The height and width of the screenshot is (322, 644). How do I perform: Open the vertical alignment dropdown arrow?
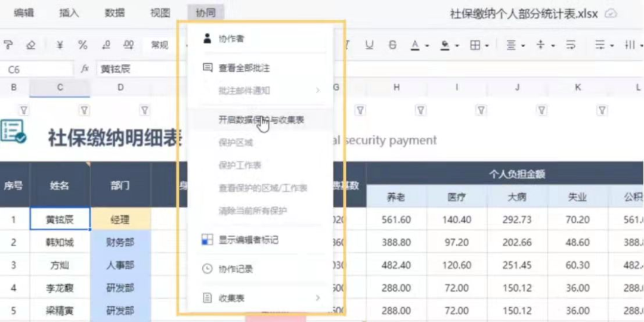pyautogui.click(x=553, y=45)
